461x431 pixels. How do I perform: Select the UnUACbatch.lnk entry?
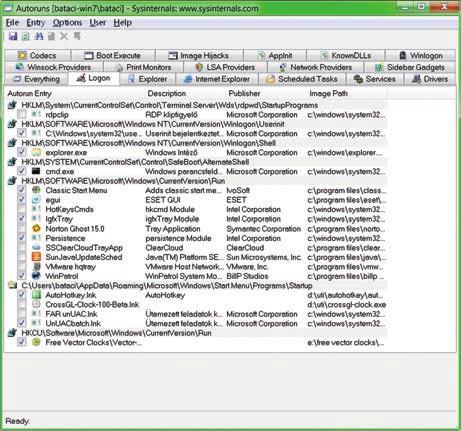73,323
